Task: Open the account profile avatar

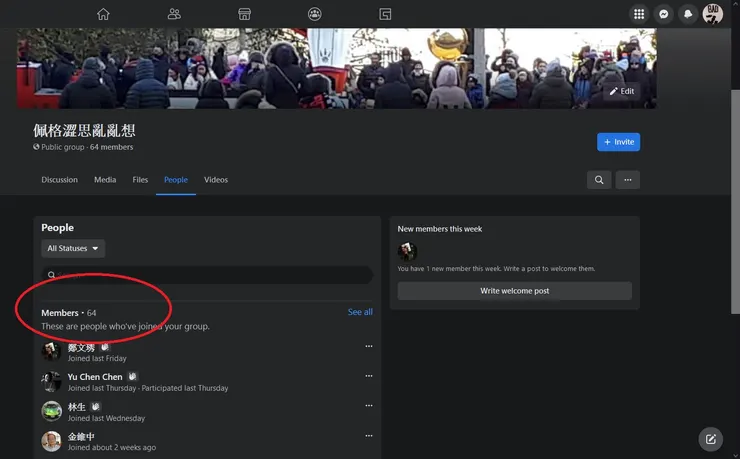Action: [713, 14]
